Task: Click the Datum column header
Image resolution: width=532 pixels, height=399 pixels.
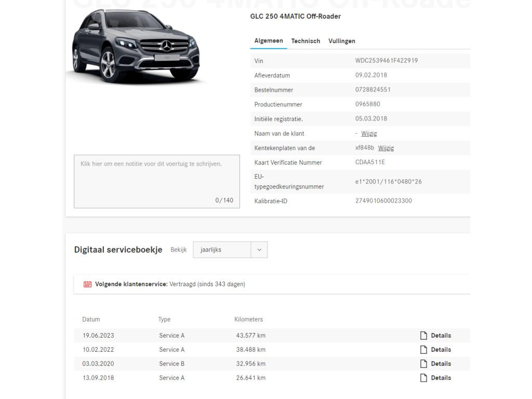Action: click(x=91, y=320)
